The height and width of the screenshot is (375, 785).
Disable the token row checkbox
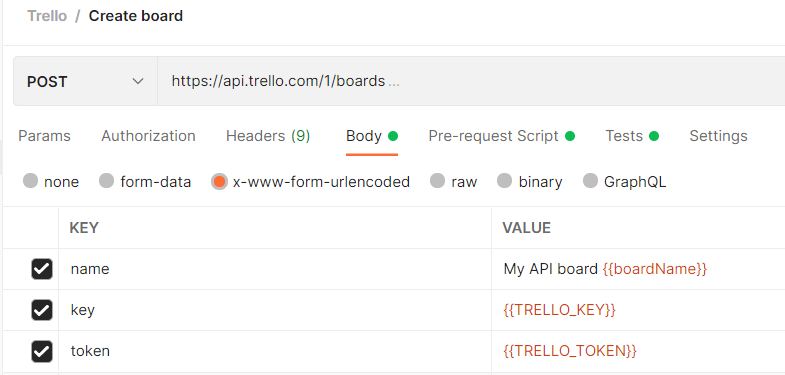(42, 351)
